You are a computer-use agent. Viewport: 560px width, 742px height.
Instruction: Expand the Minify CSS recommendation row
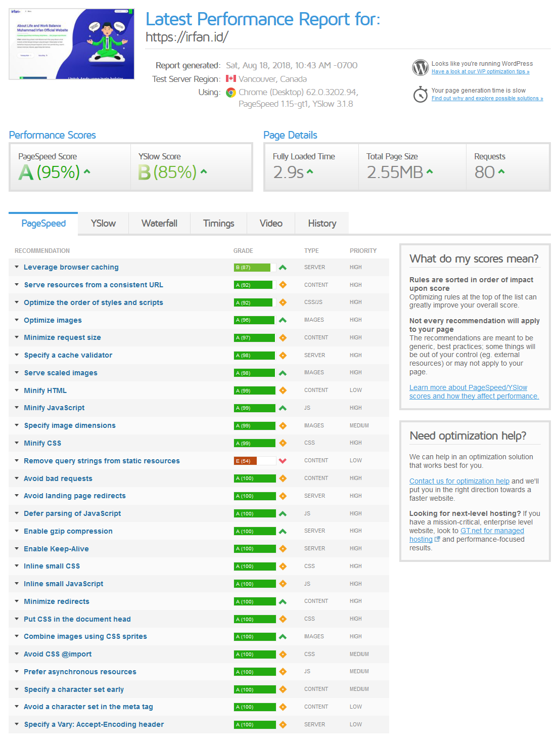click(42, 443)
